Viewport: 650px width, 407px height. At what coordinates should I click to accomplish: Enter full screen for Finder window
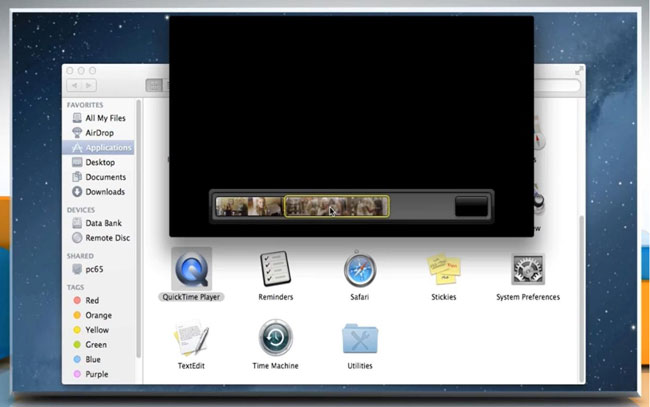pyautogui.click(x=579, y=71)
